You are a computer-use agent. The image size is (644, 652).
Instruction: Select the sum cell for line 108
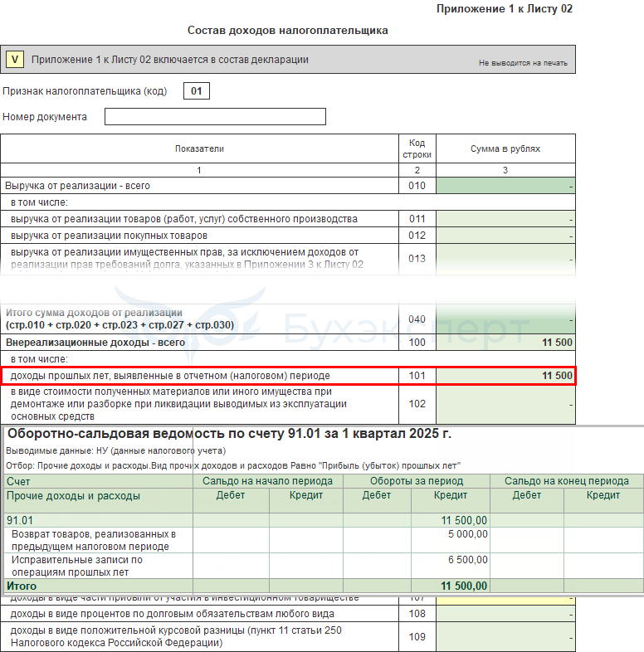click(x=505, y=614)
